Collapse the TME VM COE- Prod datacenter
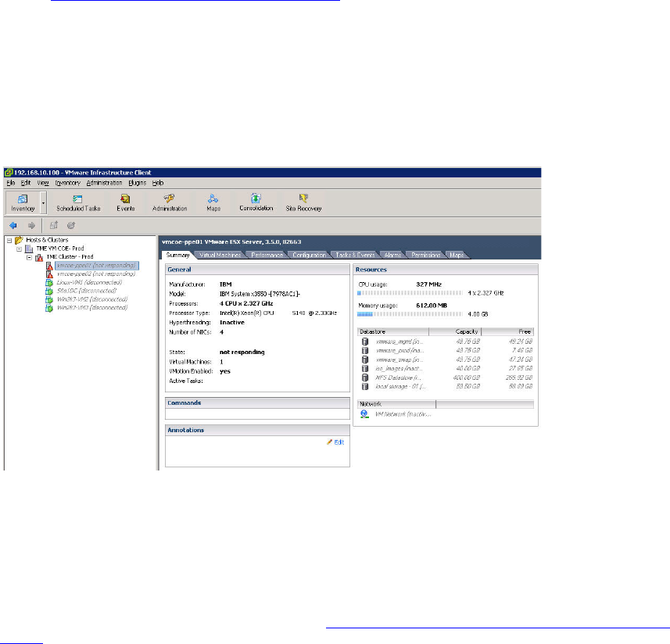 (x=19, y=249)
